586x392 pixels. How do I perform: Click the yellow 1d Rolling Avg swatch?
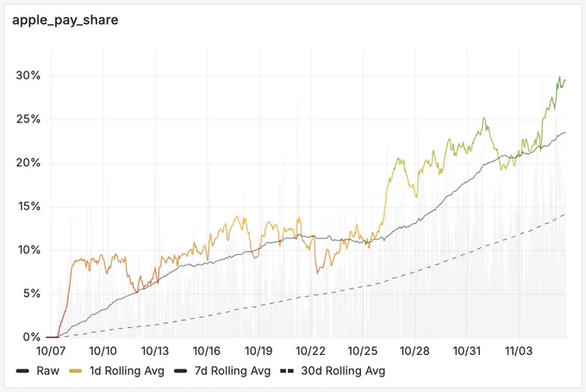tap(76, 371)
